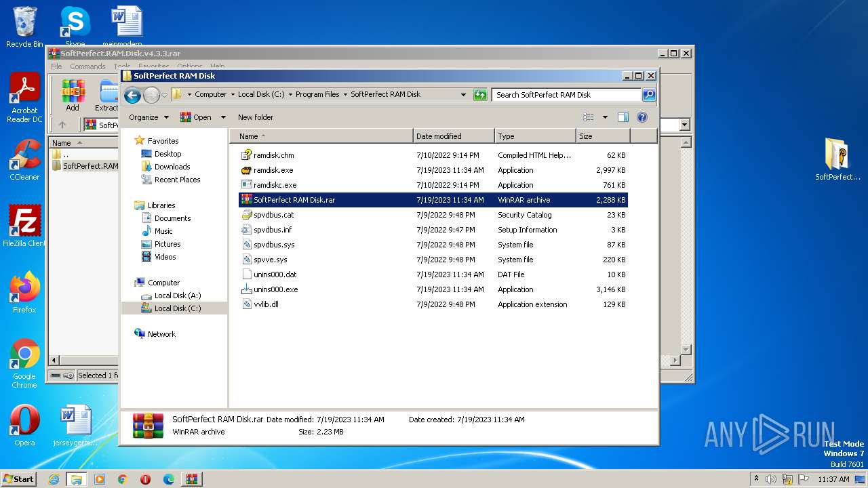Open Skype desktop shortcut
Viewport: 868px width, 488px height.
pos(75,26)
